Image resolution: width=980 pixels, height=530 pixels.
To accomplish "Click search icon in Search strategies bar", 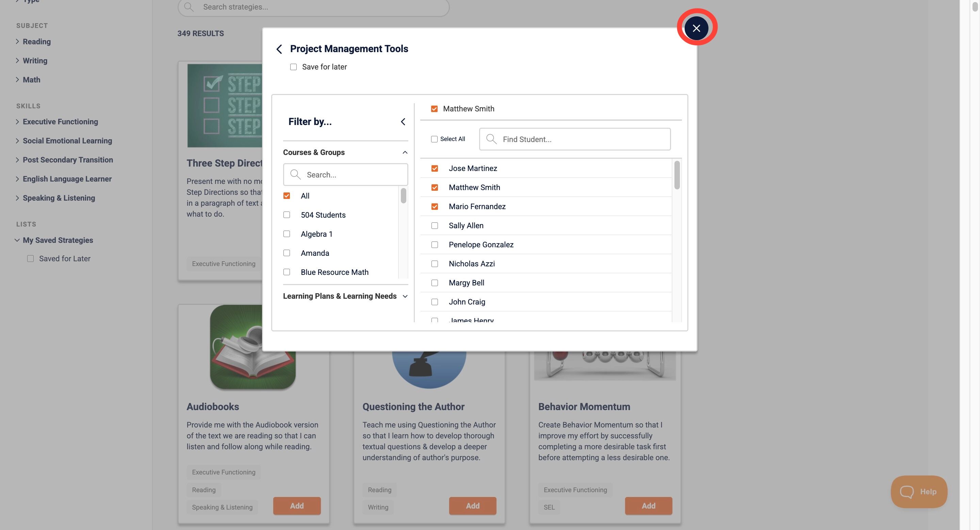I will (189, 7).
